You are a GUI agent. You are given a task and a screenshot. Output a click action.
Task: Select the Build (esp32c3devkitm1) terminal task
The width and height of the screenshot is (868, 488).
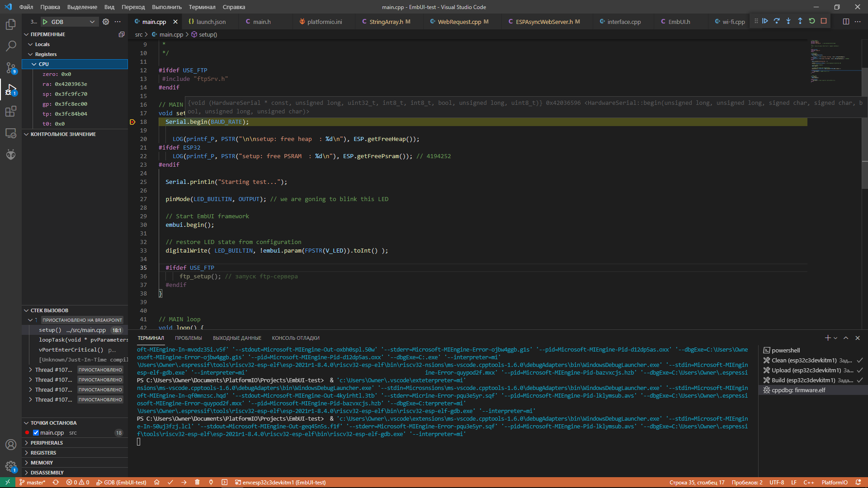tap(803, 380)
